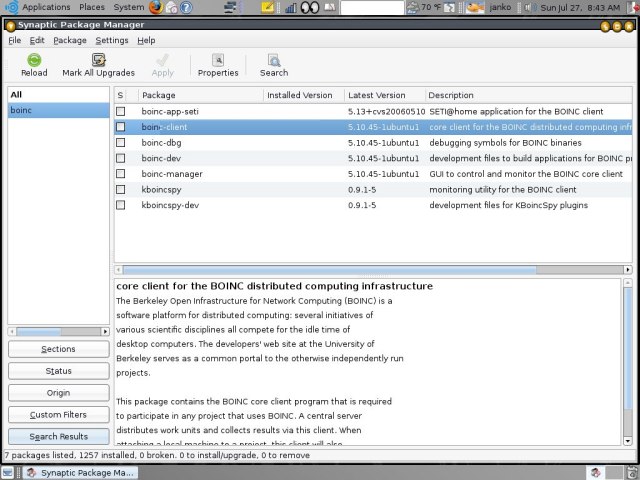Image resolution: width=640 pixels, height=480 pixels.
Task: Click the Sections filter button
Action: 59,349
